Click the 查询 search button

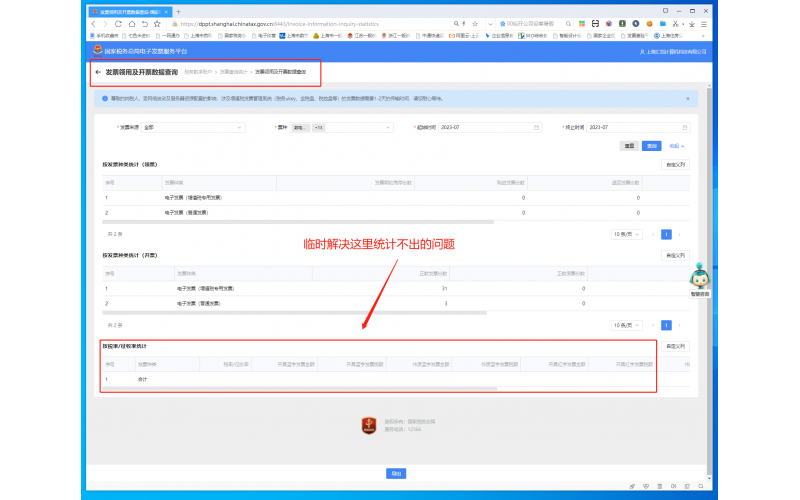pyautogui.click(x=651, y=146)
